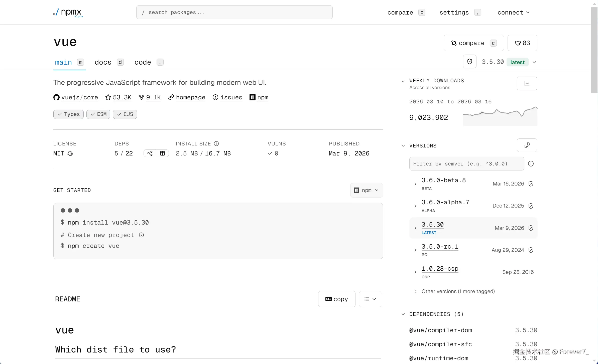Open the weekly downloads chart icon
The height and width of the screenshot is (364, 598).
pos(527,84)
